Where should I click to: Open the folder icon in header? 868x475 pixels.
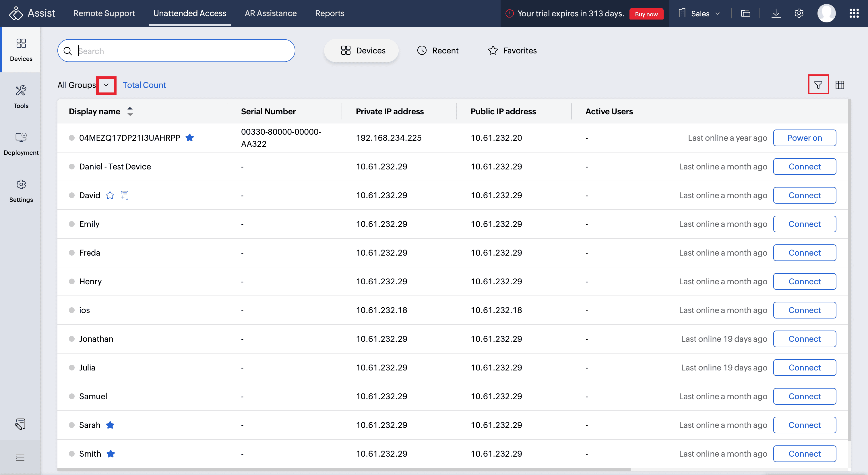coord(745,13)
